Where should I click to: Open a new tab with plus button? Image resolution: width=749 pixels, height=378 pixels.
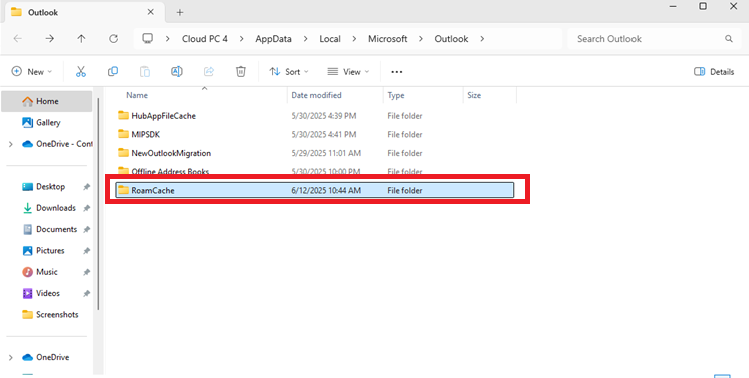(x=180, y=12)
